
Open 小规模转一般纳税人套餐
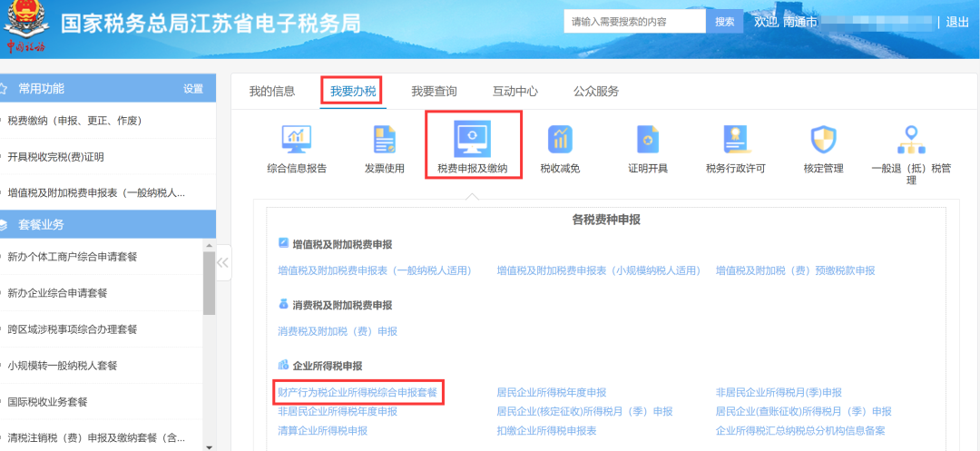[62, 366]
